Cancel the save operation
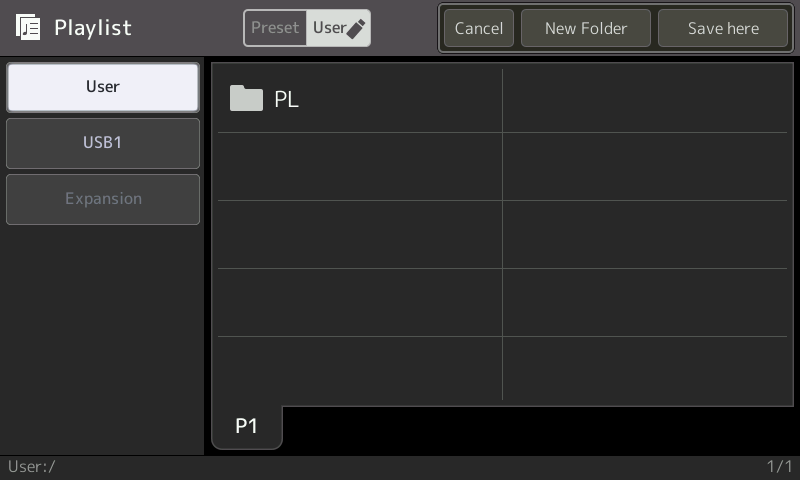 [479, 28]
